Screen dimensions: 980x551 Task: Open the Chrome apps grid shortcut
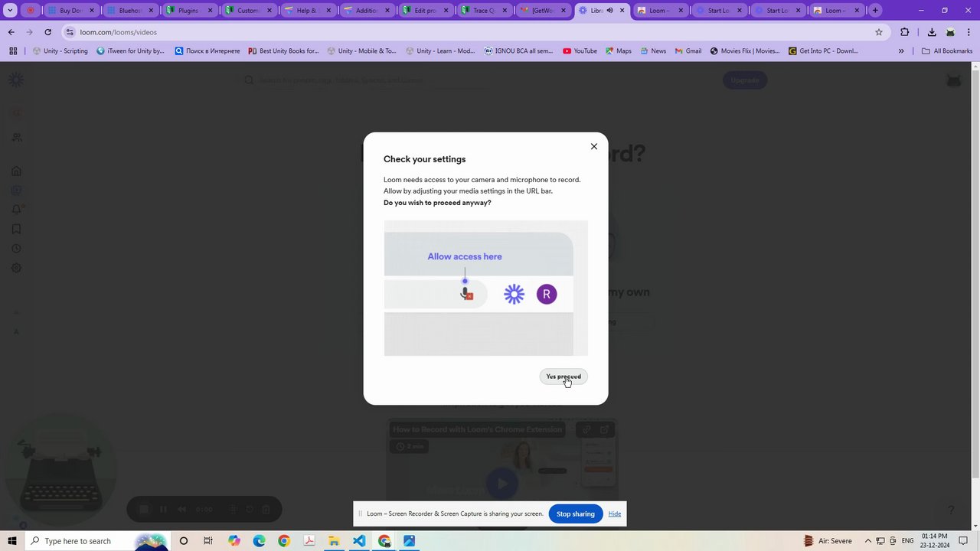[x=13, y=51]
